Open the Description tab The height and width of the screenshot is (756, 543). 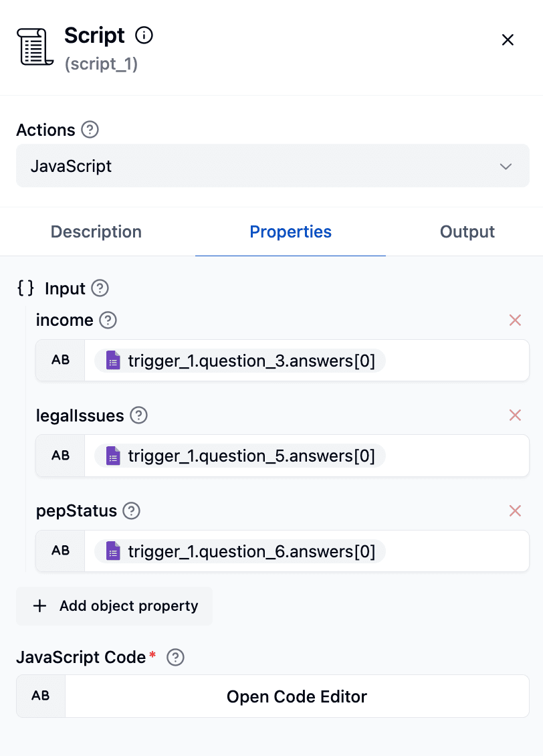tap(96, 231)
